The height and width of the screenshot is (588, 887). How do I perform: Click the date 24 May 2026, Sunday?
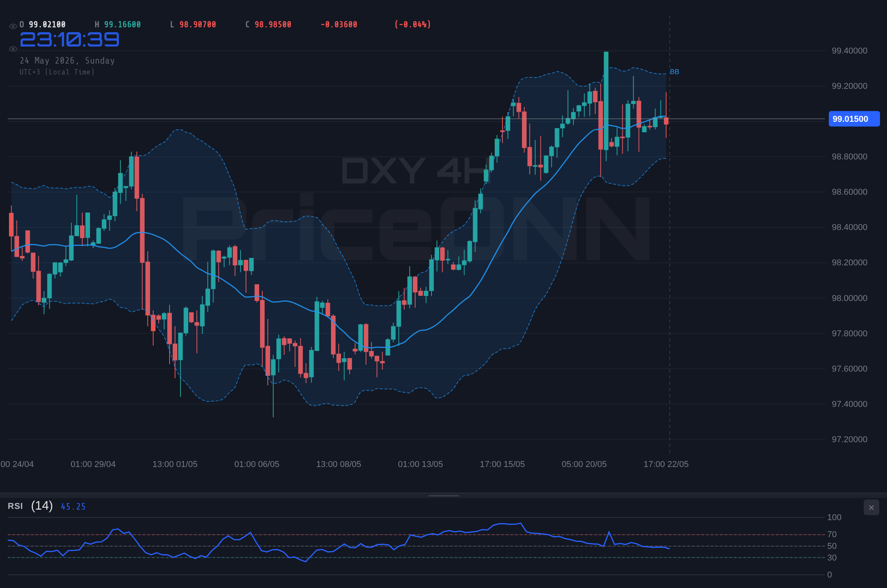67,61
